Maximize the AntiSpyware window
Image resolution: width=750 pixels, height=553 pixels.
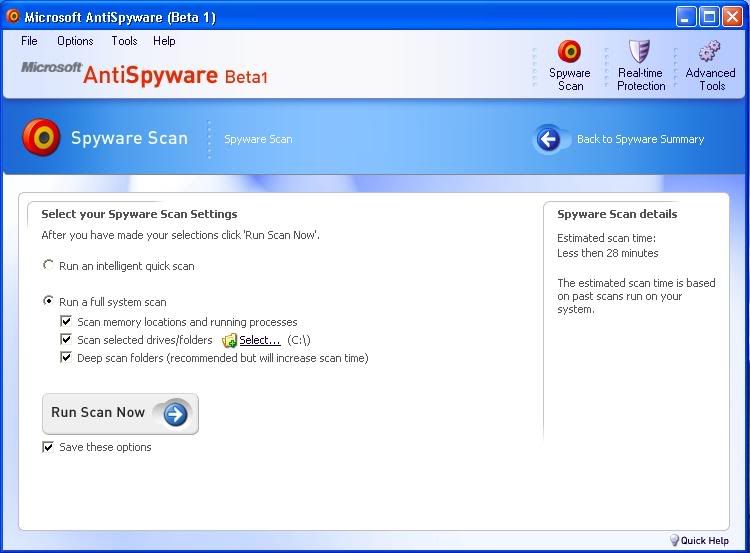pyautogui.click(x=709, y=17)
